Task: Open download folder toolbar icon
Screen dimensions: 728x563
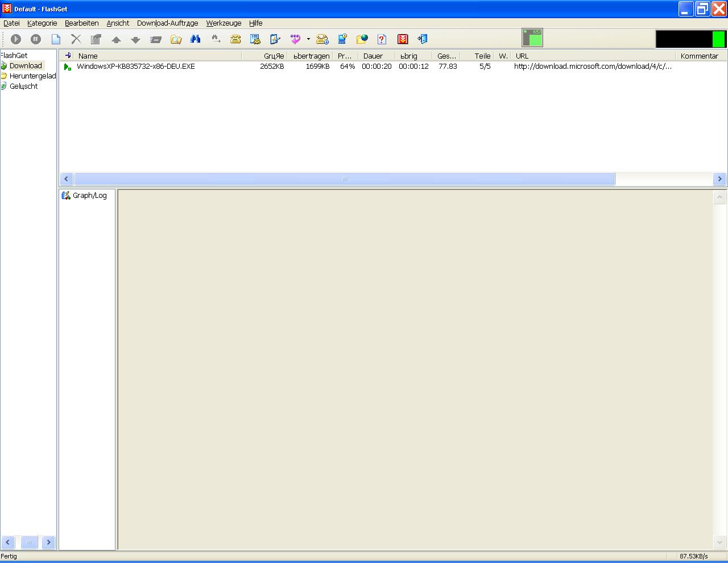Action: (176, 39)
